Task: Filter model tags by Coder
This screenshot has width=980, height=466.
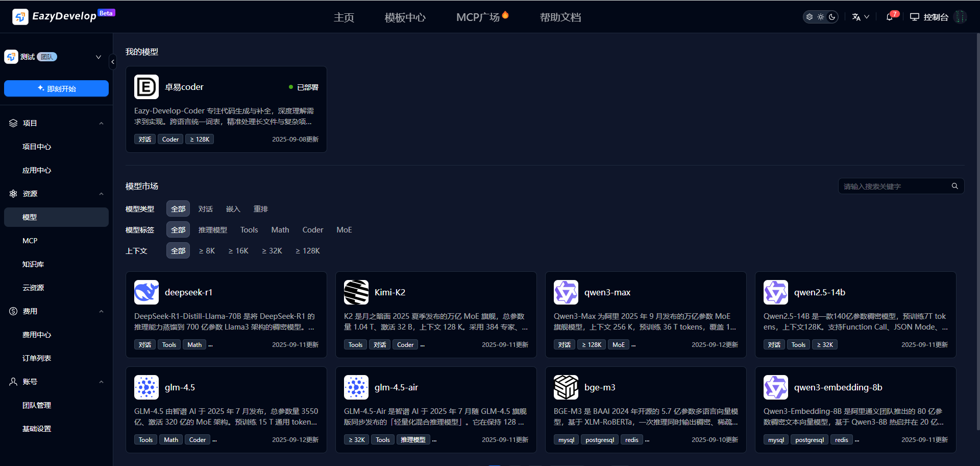Action: pos(312,230)
